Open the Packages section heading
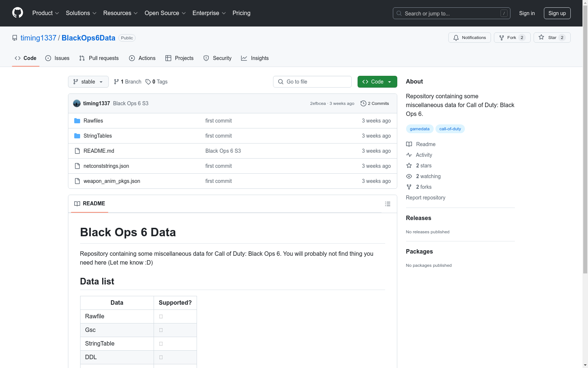Viewport: 588px width, 368px height. click(419, 251)
